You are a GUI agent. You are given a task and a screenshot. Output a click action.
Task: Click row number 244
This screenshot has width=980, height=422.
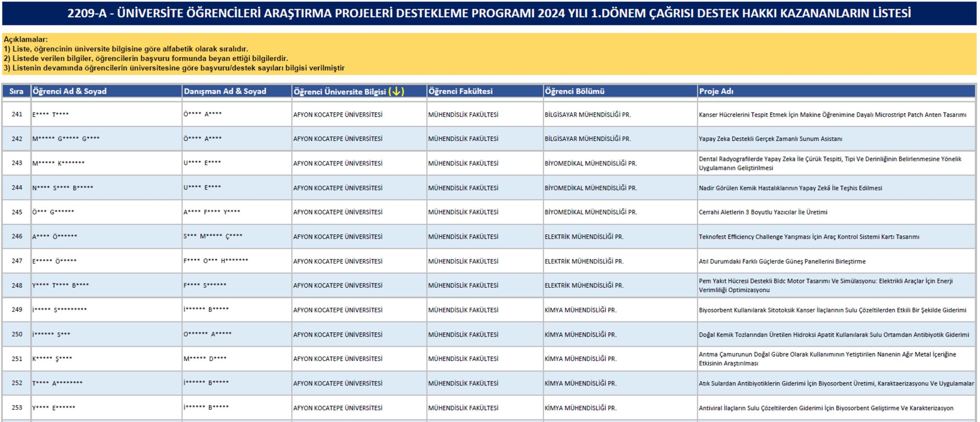pos(17,187)
